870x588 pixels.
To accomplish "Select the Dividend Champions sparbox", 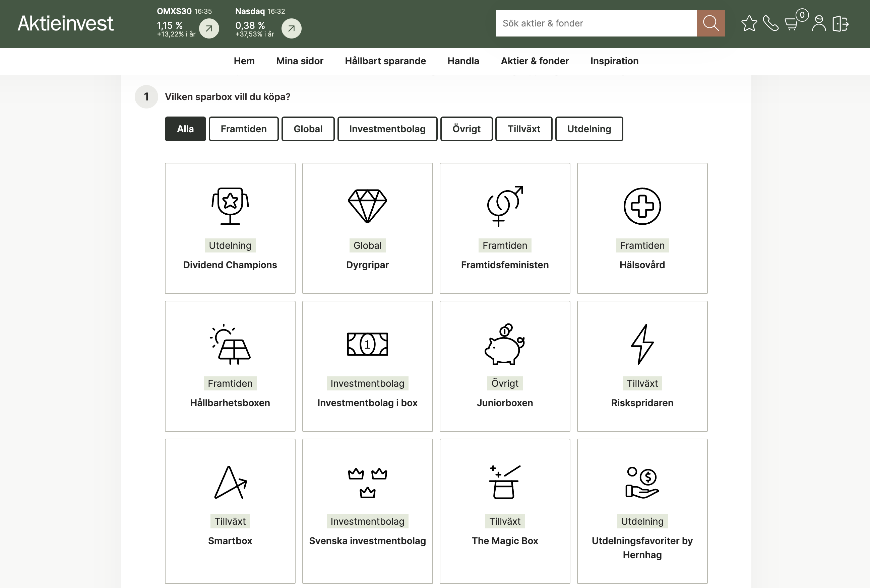I will [x=230, y=228].
